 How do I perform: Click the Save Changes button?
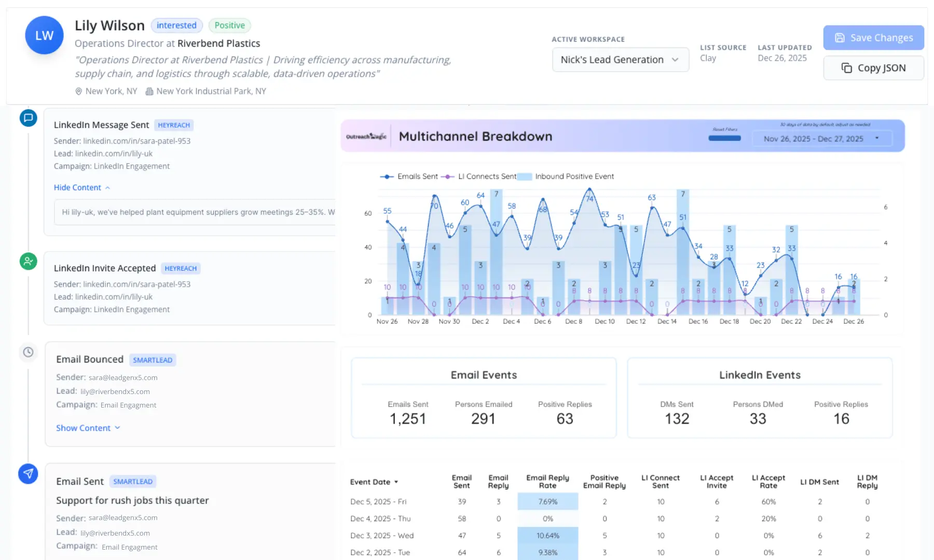pos(873,37)
